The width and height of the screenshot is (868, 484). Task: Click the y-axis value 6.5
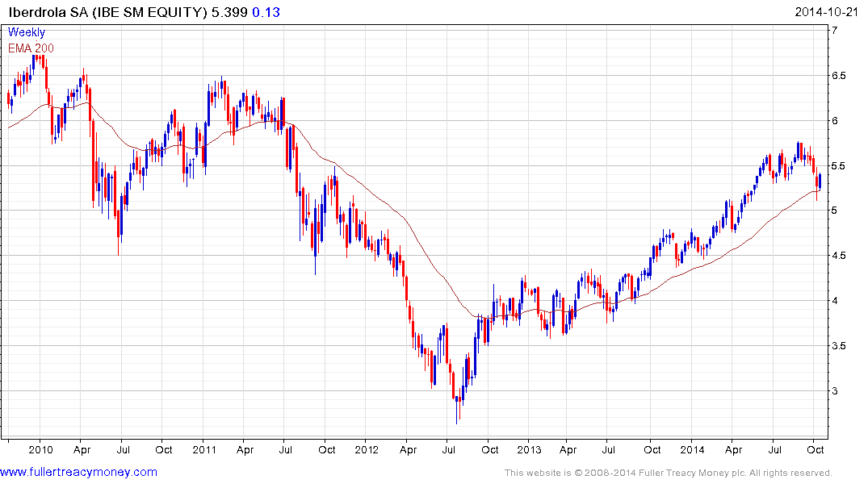tap(838, 75)
